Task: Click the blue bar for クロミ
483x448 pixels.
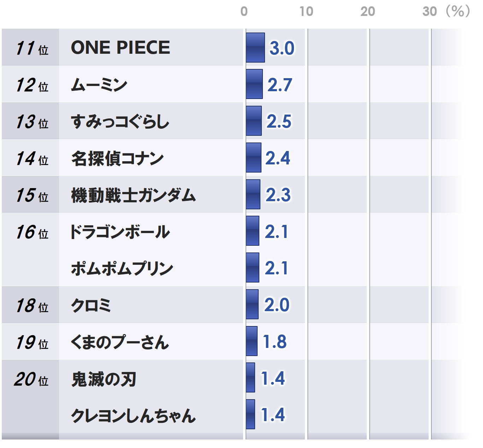Action: pyautogui.click(x=252, y=304)
